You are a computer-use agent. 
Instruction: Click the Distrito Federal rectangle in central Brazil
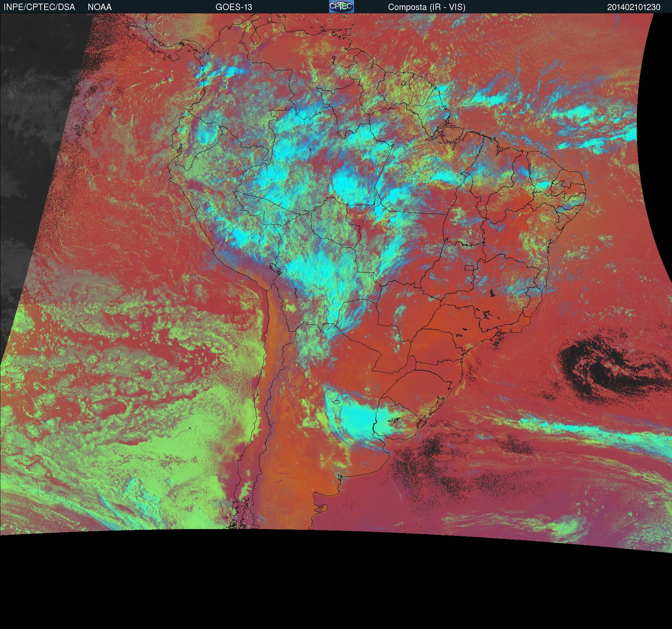pos(469,267)
